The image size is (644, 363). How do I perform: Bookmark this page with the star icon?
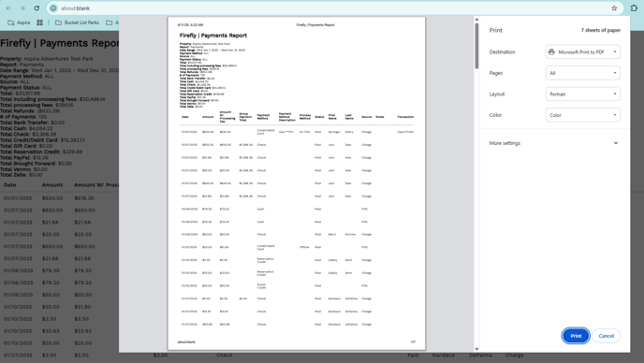point(614,8)
